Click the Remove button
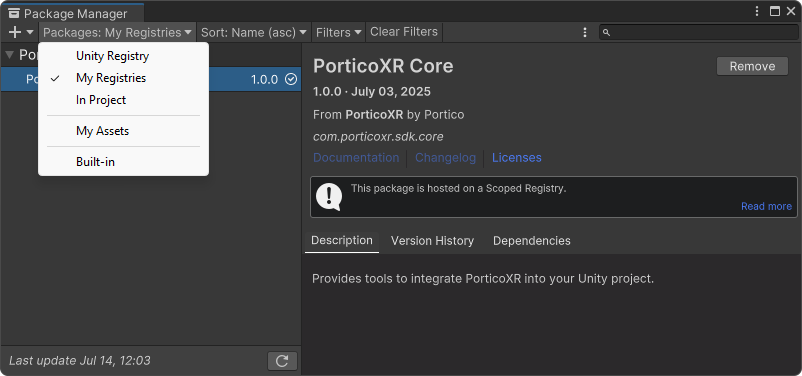The width and height of the screenshot is (802, 376). tap(752, 66)
